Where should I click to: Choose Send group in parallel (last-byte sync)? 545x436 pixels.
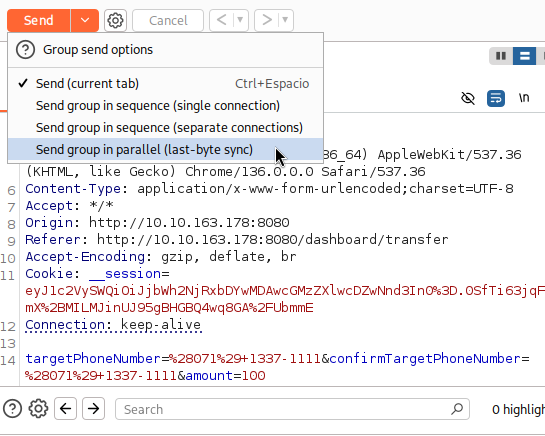[x=165, y=150]
